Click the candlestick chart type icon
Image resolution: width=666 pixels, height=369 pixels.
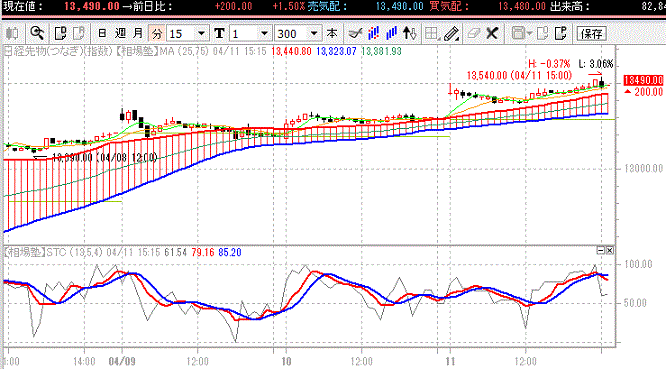pyautogui.click(x=12, y=33)
